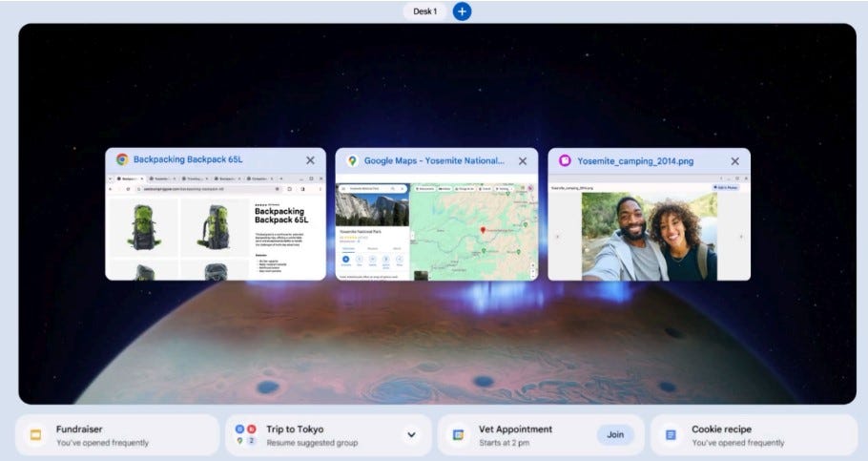Screen dimensions: 868x461
Task: Select the Desk 1 button
Action: tap(425, 11)
